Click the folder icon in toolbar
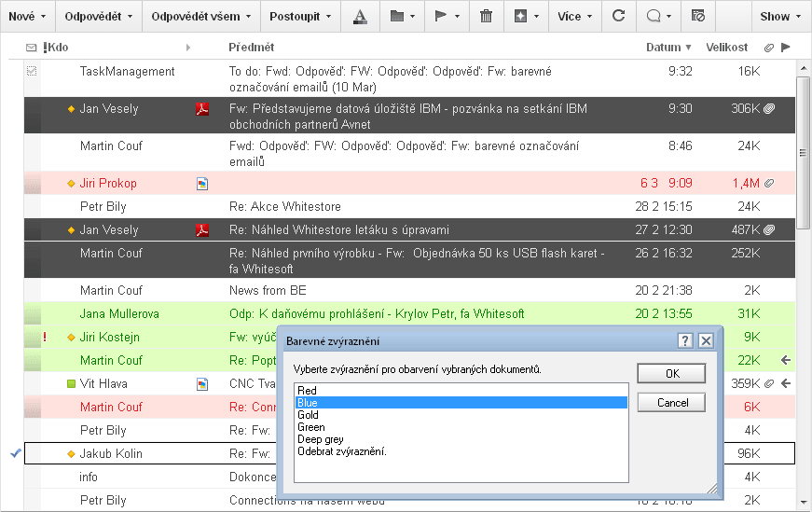The image size is (812, 512). [x=402, y=16]
